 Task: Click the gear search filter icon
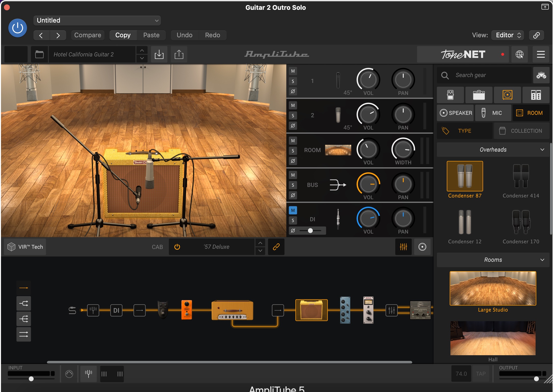point(541,75)
